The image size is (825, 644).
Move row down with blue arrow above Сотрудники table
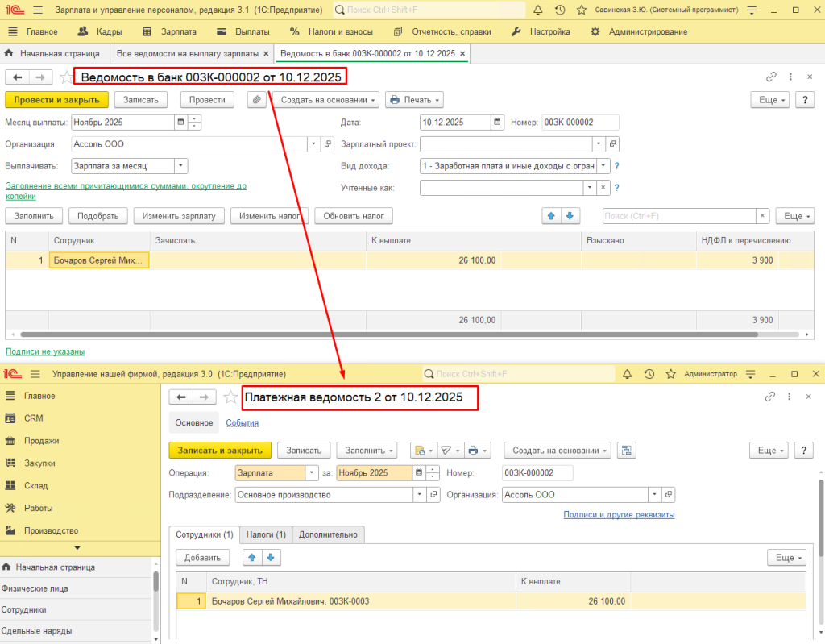click(x=271, y=557)
